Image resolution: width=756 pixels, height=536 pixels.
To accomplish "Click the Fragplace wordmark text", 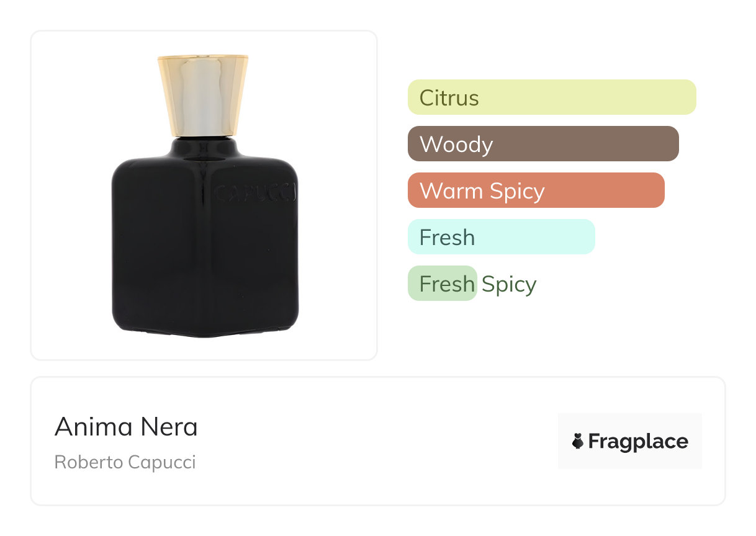I will [x=638, y=442].
